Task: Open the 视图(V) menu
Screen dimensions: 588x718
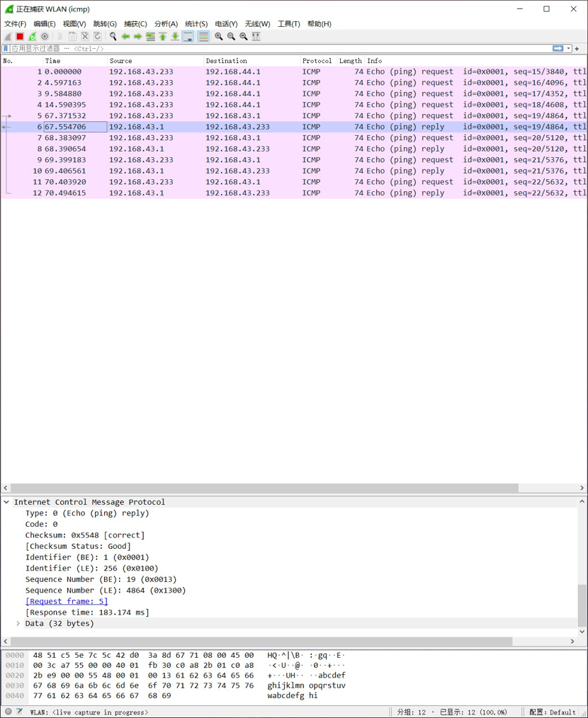Action: 74,24
